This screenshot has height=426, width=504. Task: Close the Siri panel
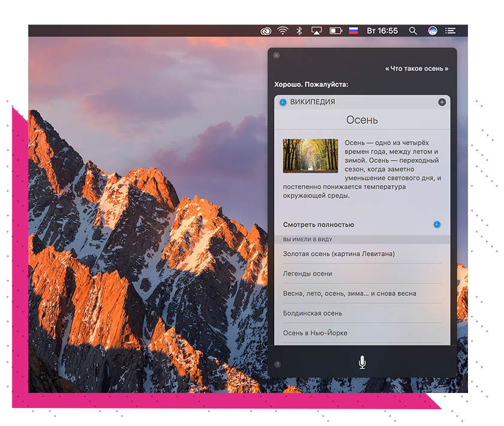[276, 55]
